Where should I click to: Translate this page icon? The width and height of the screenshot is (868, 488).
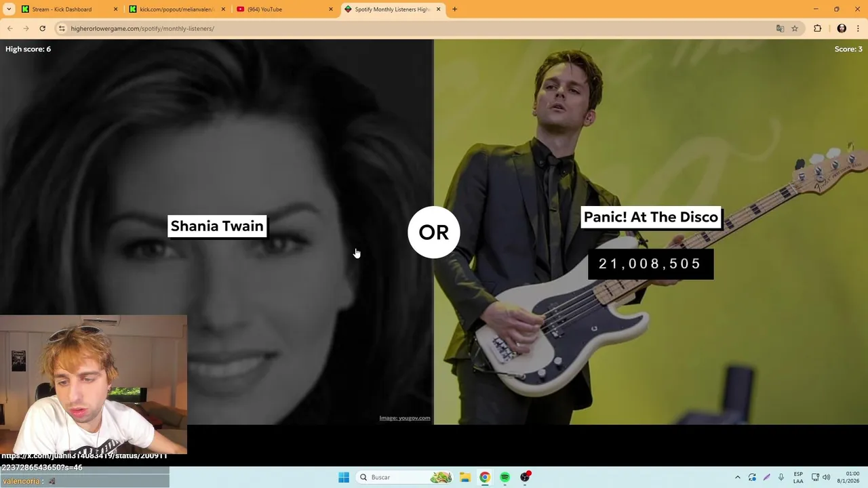[780, 28]
